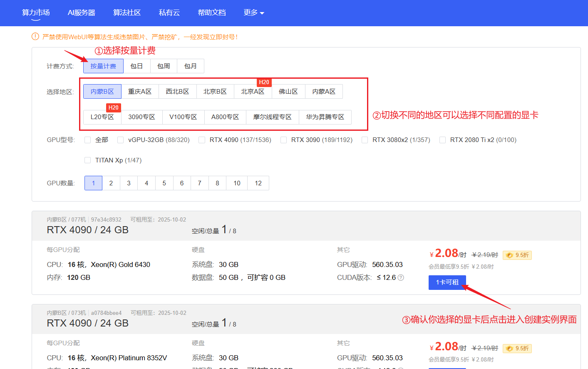This screenshot has height=369, width=588.
Task: Choose 包月 billing option
Action: pyautogui.click(x=191, y=66)
